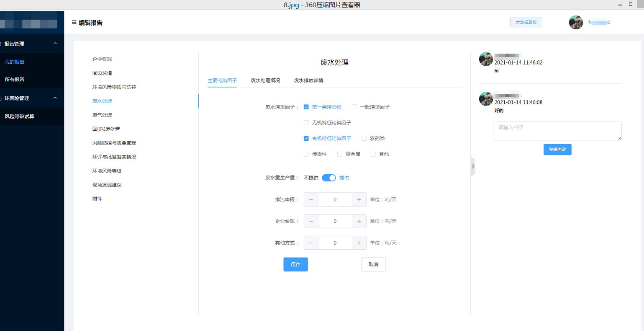
Task: Check the 无机特征污染因子 option
Action: 306,123
